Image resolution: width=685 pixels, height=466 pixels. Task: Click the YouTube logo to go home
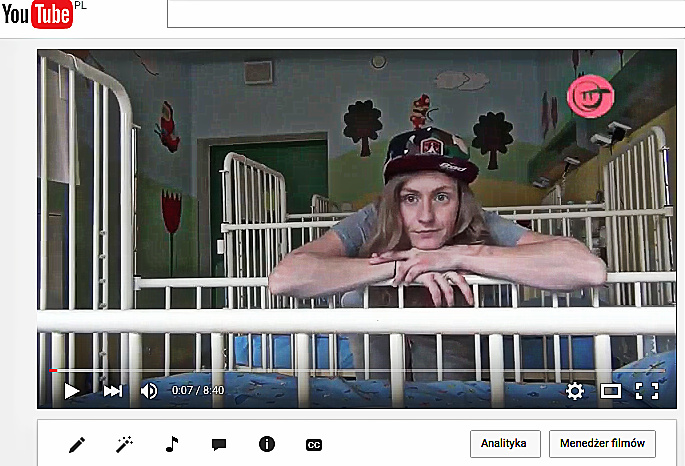37,15
